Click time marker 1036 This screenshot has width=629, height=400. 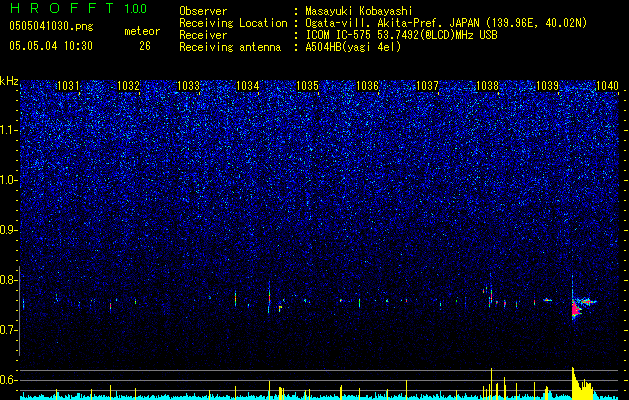point(368,85)
